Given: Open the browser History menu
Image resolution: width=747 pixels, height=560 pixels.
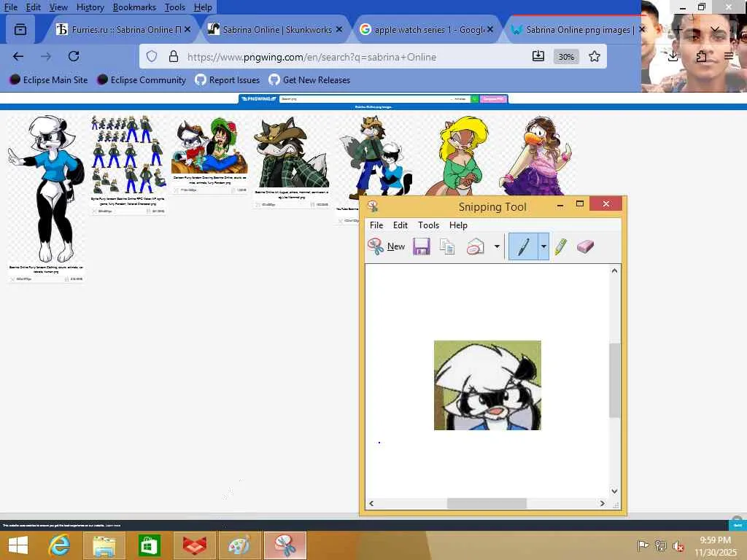Looking at the screenshot, I should pyautogui.click(x=90, y=7).
